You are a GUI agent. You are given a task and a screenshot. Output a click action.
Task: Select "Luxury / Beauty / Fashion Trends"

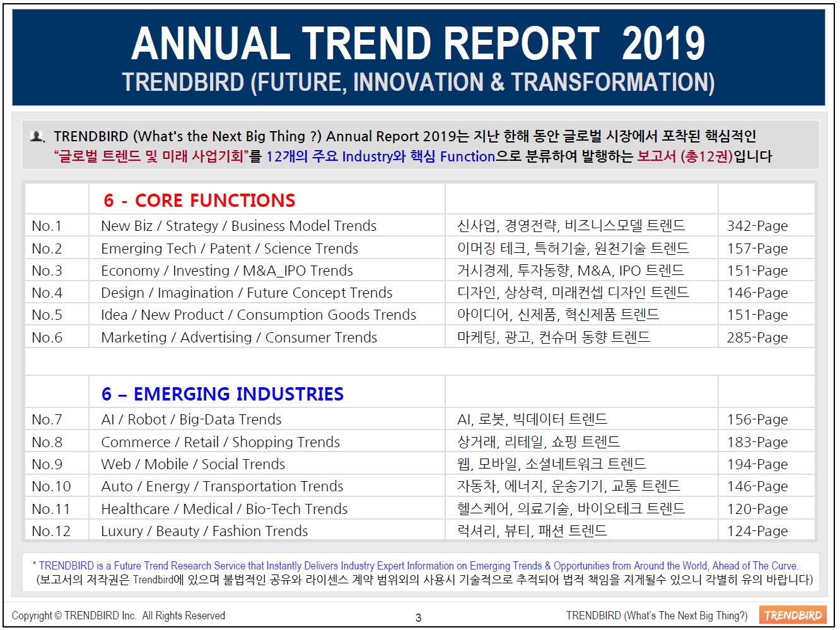204,531
